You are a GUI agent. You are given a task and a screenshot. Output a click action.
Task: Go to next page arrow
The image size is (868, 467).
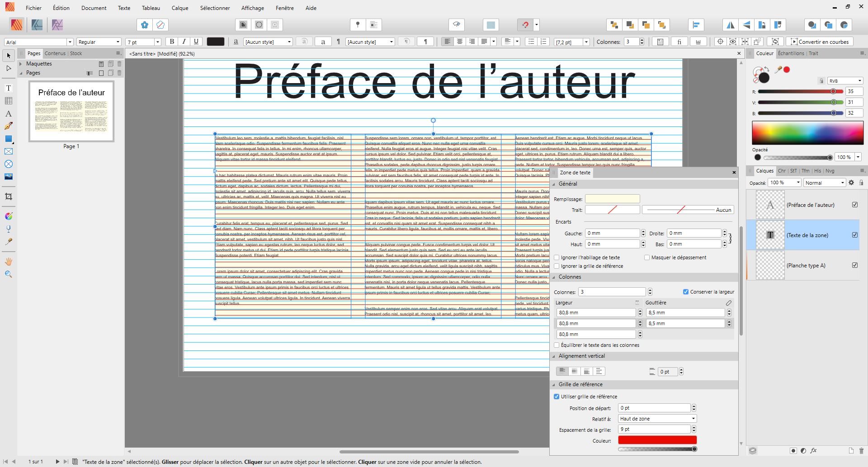tap(57, 462)
